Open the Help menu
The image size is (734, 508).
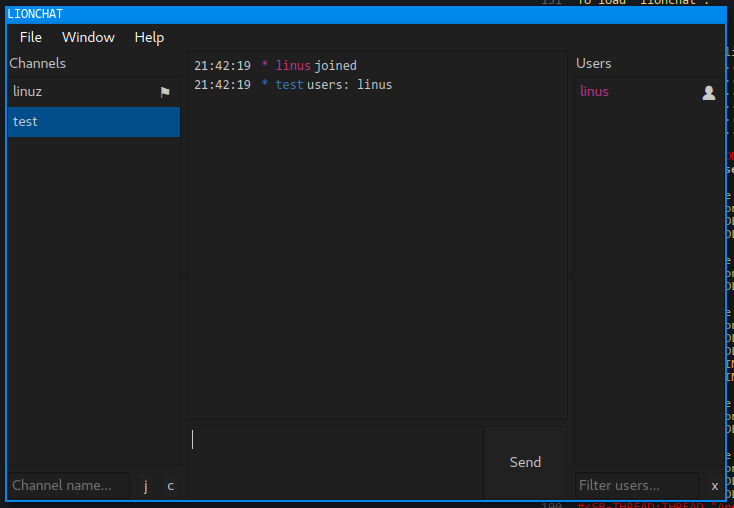(149, 37)
